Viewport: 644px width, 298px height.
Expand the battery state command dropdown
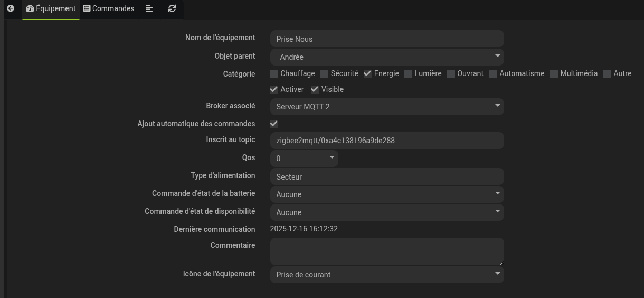click(x=387, y=194)
